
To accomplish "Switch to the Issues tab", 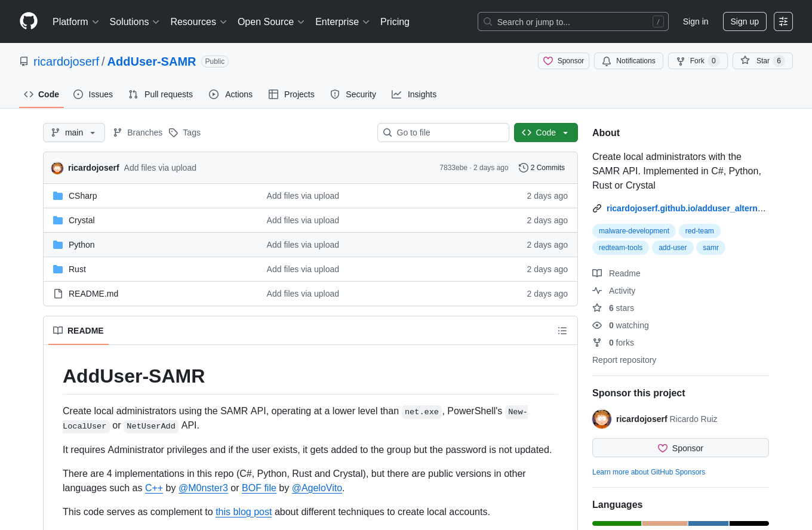I will 93,94.
